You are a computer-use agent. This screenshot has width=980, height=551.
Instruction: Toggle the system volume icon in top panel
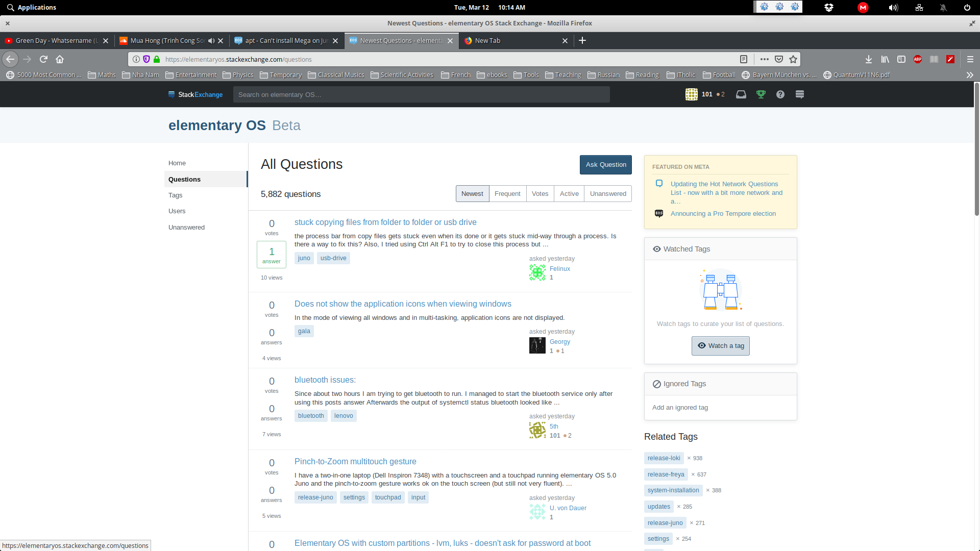click(x=893, y=8)
